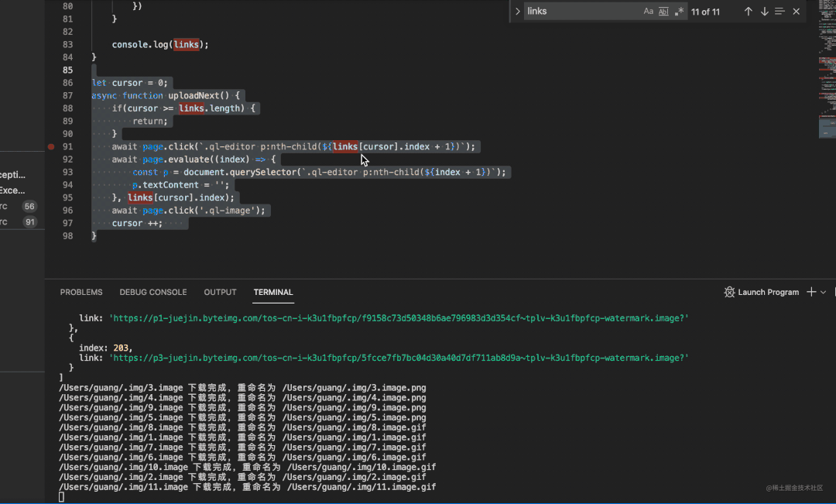Viewport: 836px width, 504px height.
Task: Click 'page.evaluate' on line 92
Action: [178, 159]
